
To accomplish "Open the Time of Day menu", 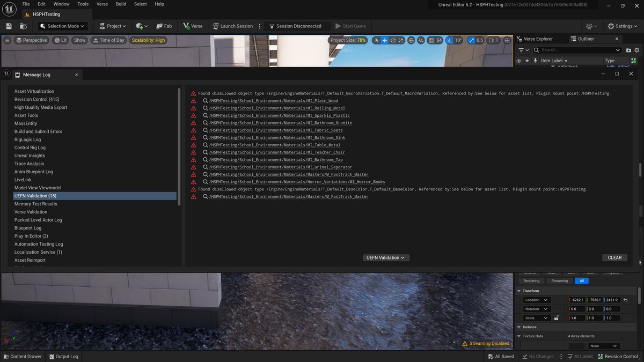I will 108,40.
